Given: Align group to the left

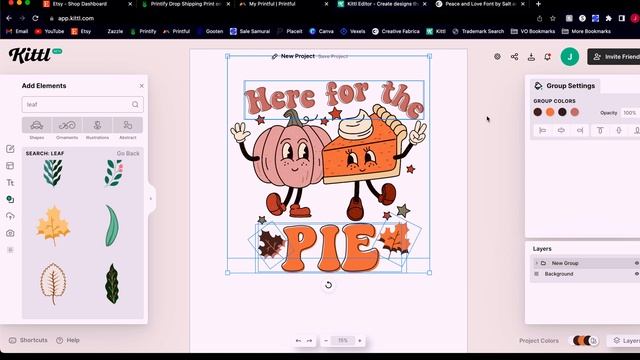Looking at the screenshot, I should [x=542, y=131].
